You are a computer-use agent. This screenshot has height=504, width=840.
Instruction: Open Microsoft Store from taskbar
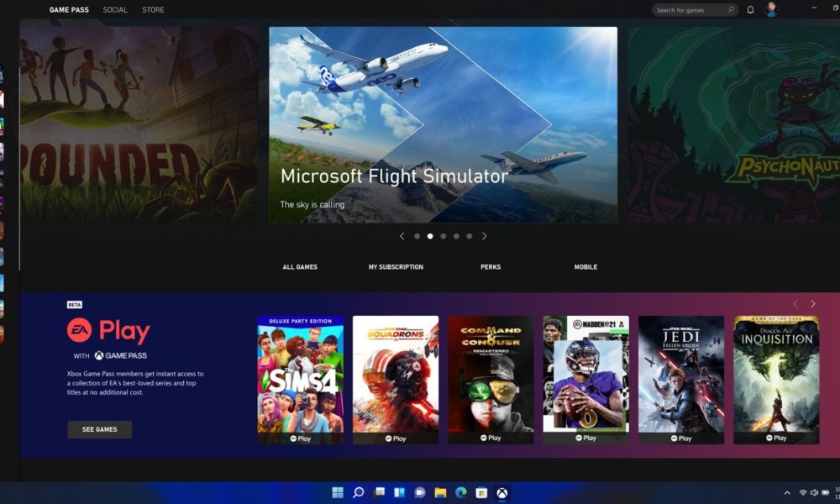[481, 492]
